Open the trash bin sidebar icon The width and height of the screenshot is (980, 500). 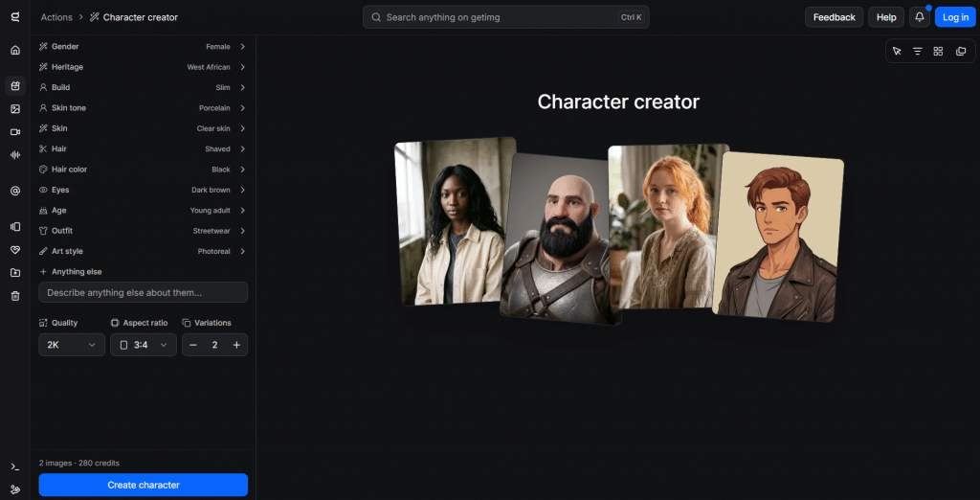pyautogui.click(x=15, y=296)
